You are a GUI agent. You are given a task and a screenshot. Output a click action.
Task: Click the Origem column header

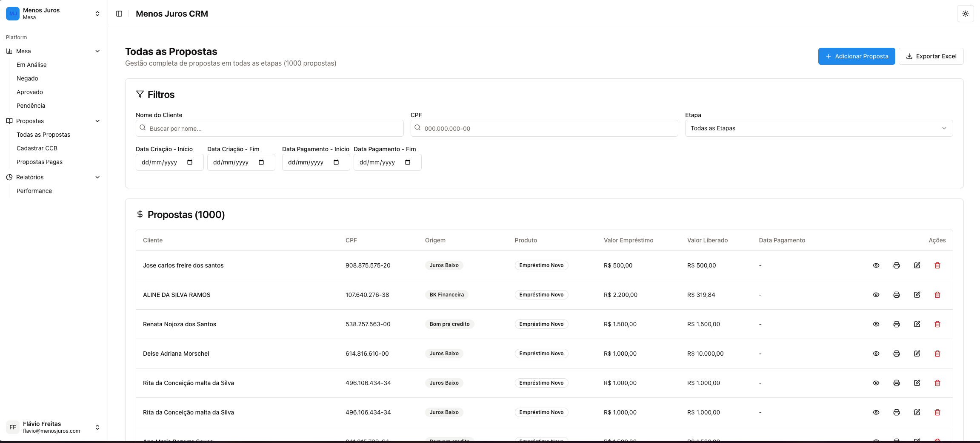[435, 240]
